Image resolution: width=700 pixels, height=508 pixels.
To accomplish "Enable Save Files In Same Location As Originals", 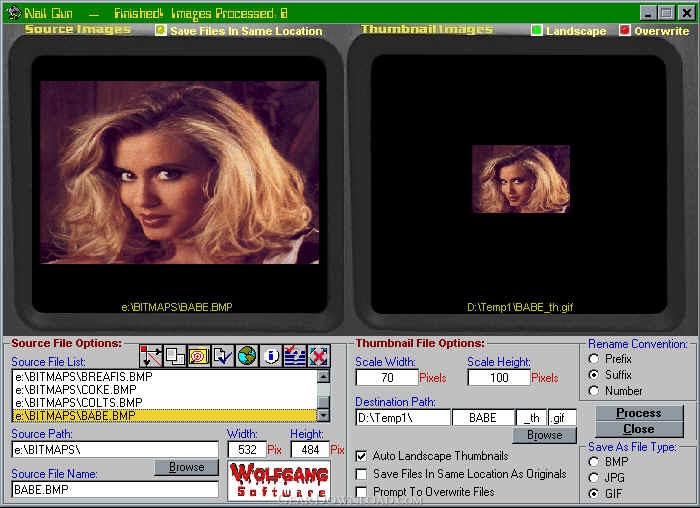I will [361, 474].
